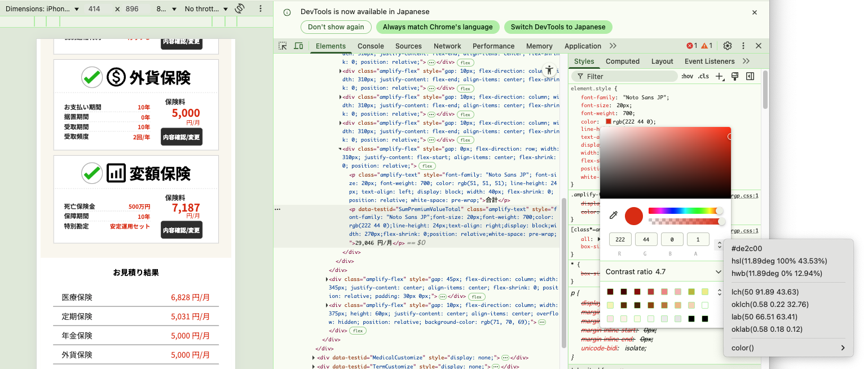Click the device width field showing 414
Screen dimensions: 868x369
click(94, 9)
